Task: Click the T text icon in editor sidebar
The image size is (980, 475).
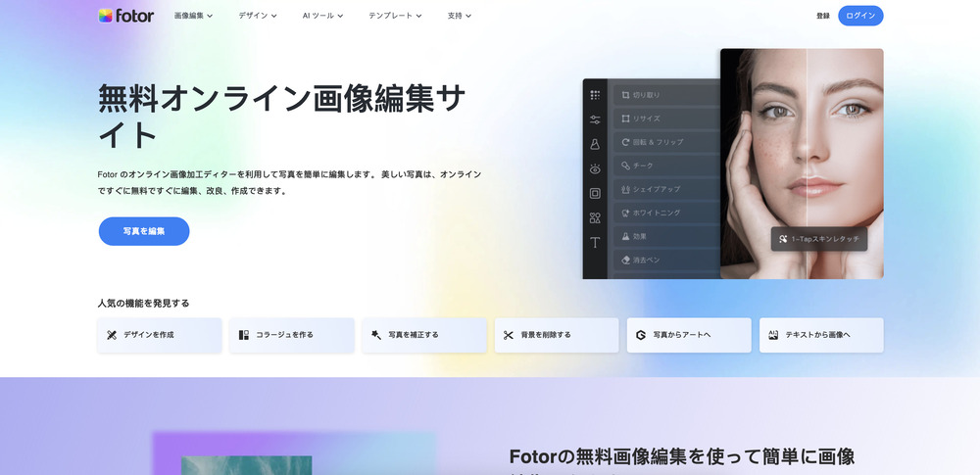Action: (x=595, y=243)
